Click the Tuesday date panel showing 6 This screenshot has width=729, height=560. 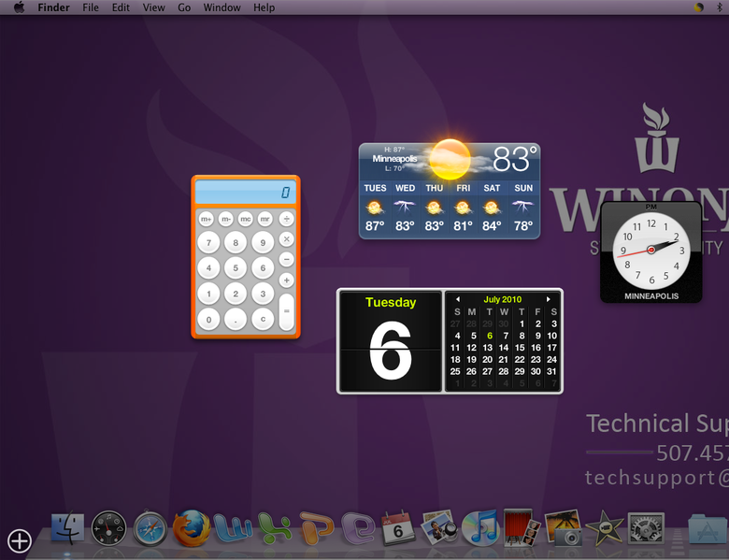pos(390,341)
